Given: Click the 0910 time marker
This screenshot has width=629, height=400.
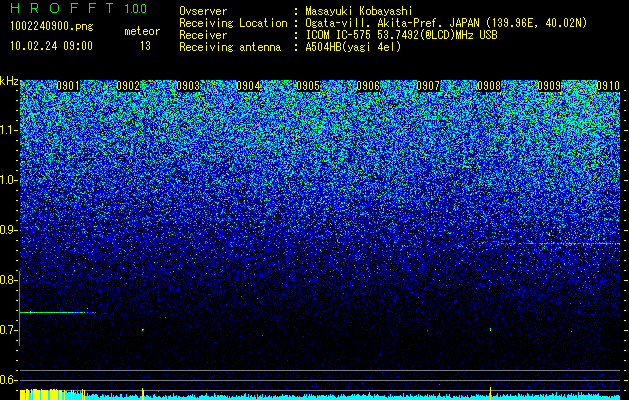Looking at the screenshot, I should (x=608, y=86).
